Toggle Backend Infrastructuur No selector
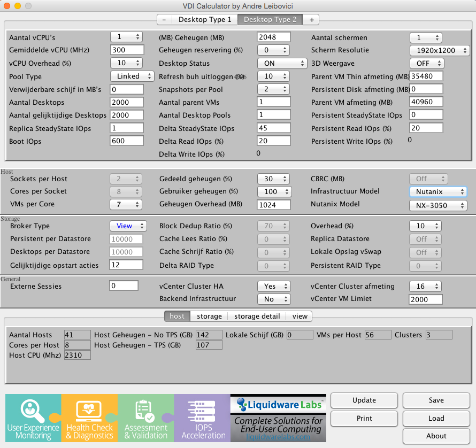This screenshot has width=476, height=448. click(x=274, y=299)
